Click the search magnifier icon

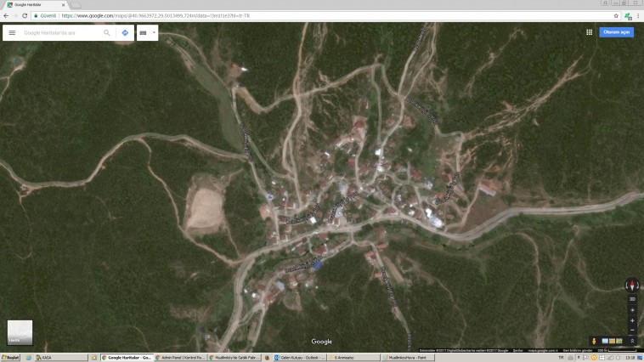[x=107, y=33]
